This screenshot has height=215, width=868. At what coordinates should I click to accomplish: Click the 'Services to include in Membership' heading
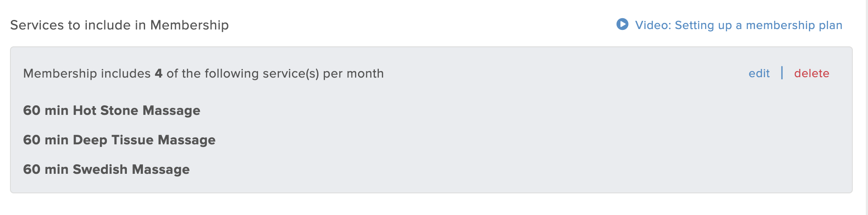119,25
